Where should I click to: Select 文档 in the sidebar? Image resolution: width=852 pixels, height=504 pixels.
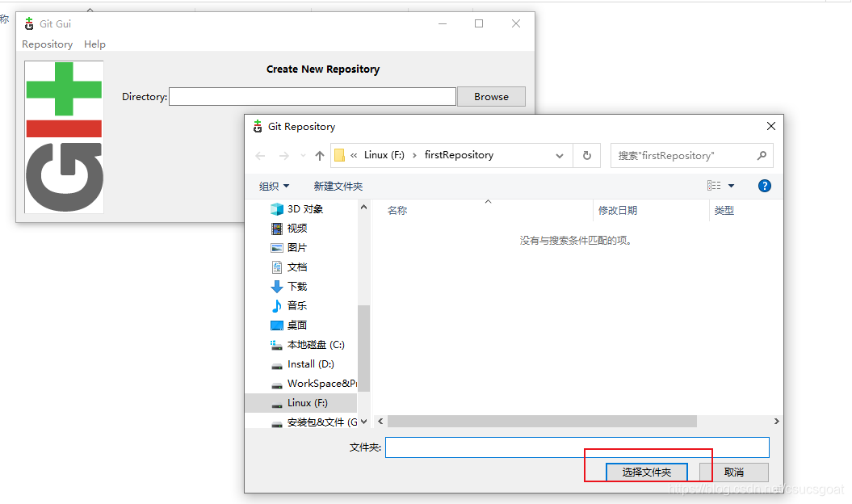pyautogui.click(x=297, y=267)
